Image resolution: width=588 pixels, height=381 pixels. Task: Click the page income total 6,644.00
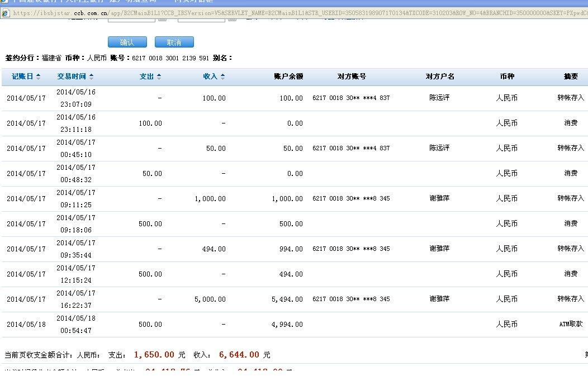(x=239, y=355)
